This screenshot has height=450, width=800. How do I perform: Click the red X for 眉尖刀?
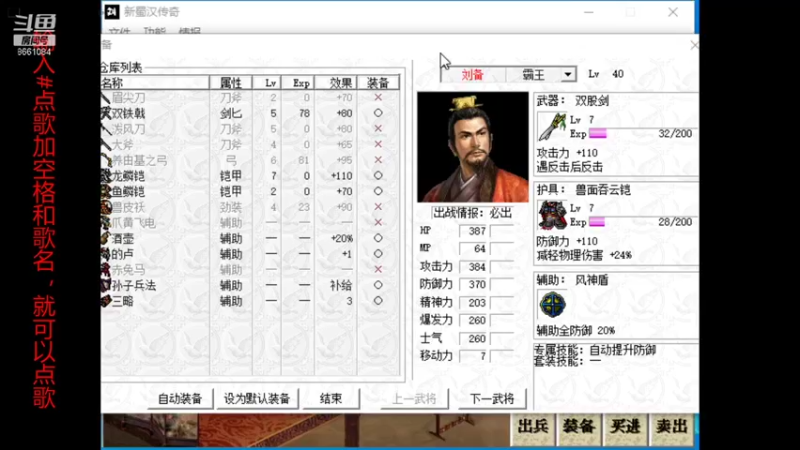point(378,97)
